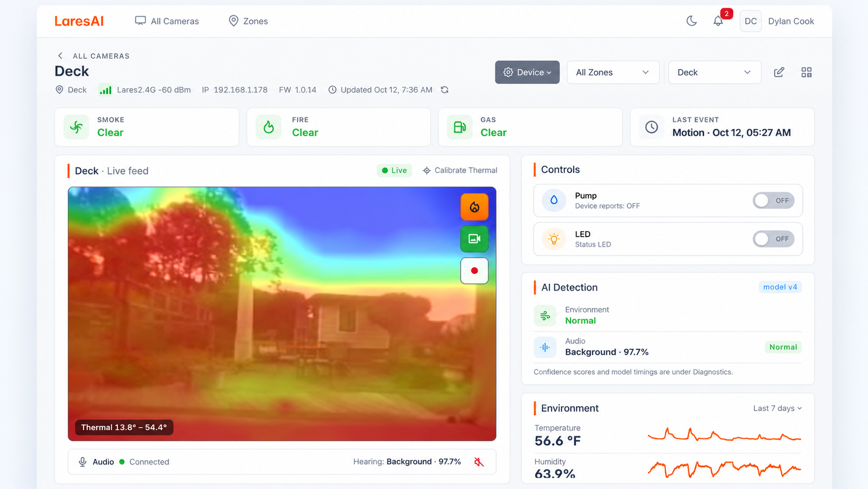868x489 pixels.
Task: Click the Audio microphone icon
Action: pos(83,462)
